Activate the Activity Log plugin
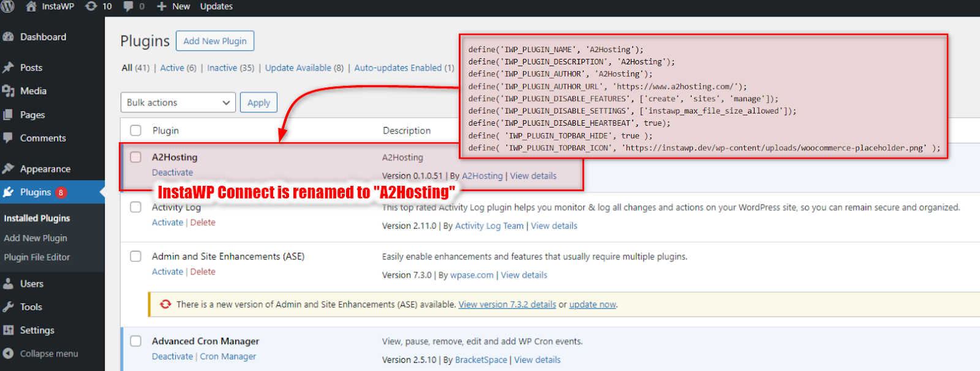This screenshot has width=980, height=371. [167, 223]
